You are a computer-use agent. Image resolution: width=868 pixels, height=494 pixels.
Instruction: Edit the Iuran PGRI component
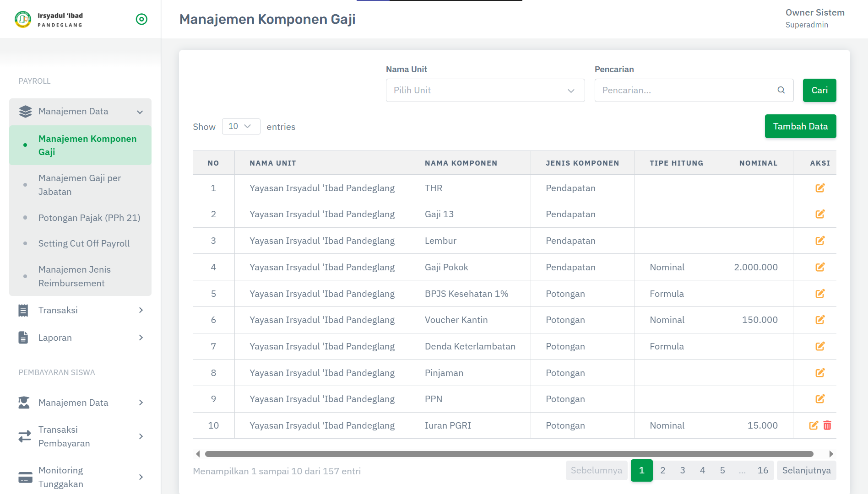coord(814,425)
